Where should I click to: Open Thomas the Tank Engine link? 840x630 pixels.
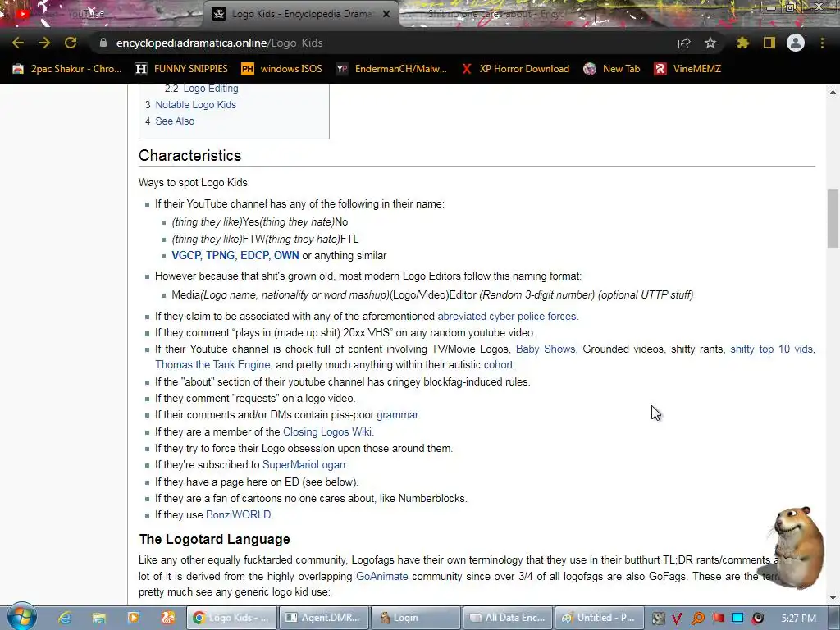pos(214,365)
